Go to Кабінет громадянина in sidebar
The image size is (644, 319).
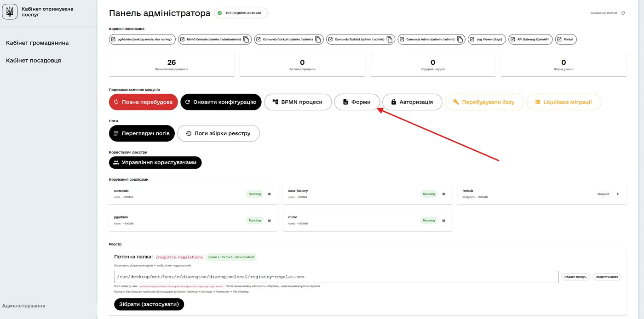point(37,43)
